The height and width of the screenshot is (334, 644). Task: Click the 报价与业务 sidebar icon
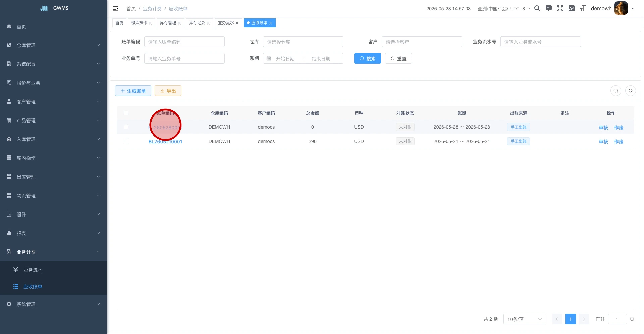(9, 83)
